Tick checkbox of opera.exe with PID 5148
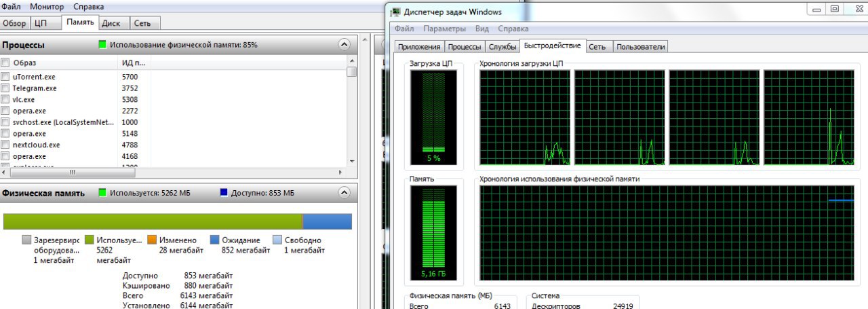Screen dimensions: 868x309 pyautogui.click(x=5, y=134)
